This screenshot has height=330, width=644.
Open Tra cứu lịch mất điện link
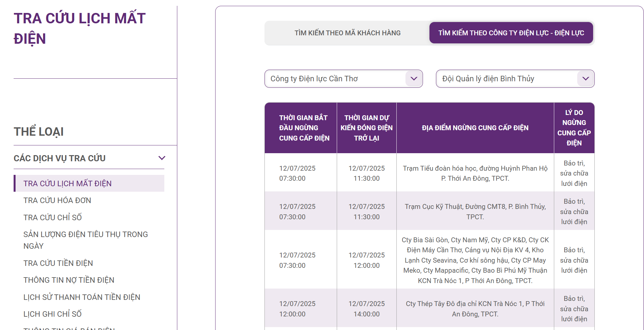coord(67,184)
